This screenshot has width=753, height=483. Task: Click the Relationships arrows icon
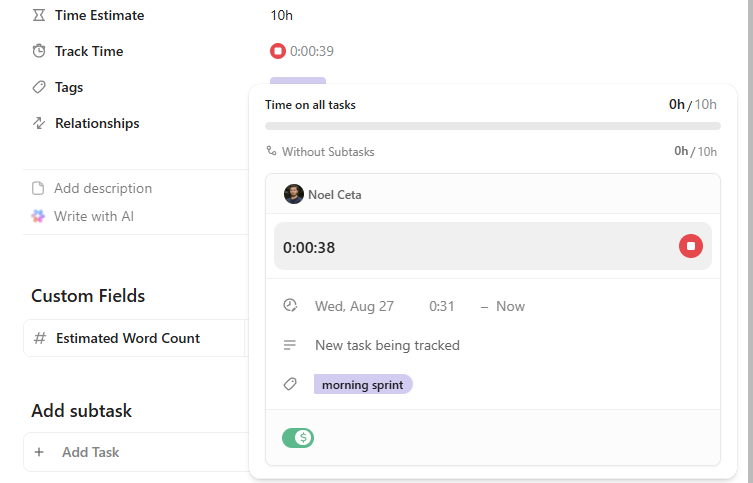coord(39,123)
